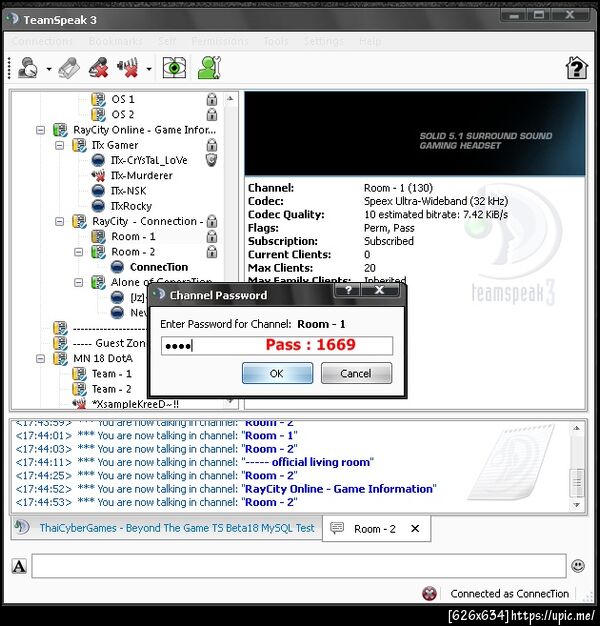Select the Team - 1 channel
This screenshot has height=626, width=600.
point(112,374)
